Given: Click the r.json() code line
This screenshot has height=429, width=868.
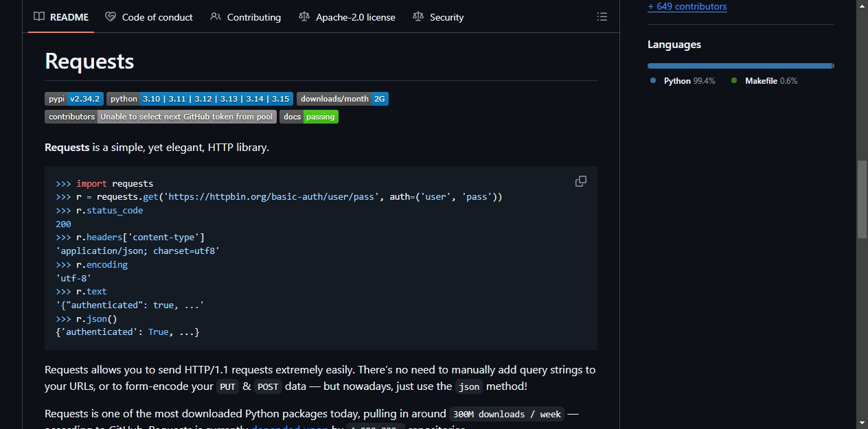Looking at the screenshot, I should click(87, 318).
